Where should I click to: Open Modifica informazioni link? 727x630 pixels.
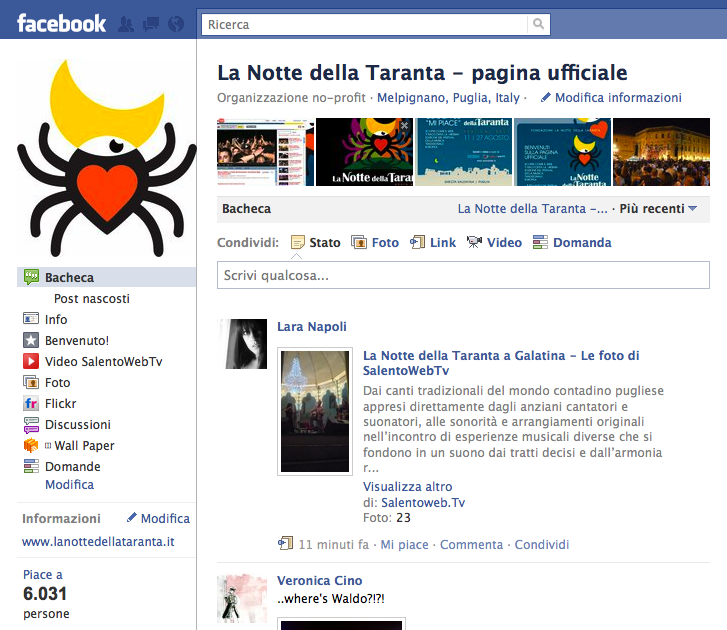pos(618,98)
